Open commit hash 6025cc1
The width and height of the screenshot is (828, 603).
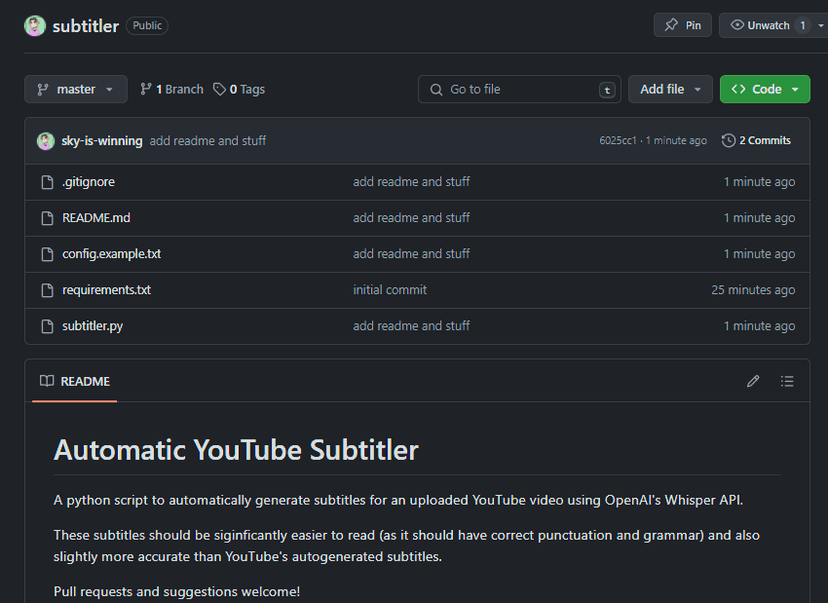tap(618, 140)
